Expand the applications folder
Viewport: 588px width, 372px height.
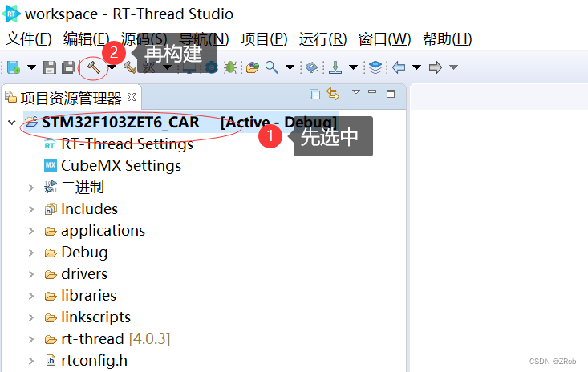(31, 231)
